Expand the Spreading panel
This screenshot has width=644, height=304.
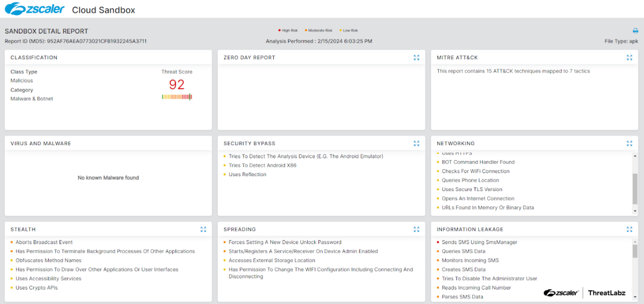416,229
